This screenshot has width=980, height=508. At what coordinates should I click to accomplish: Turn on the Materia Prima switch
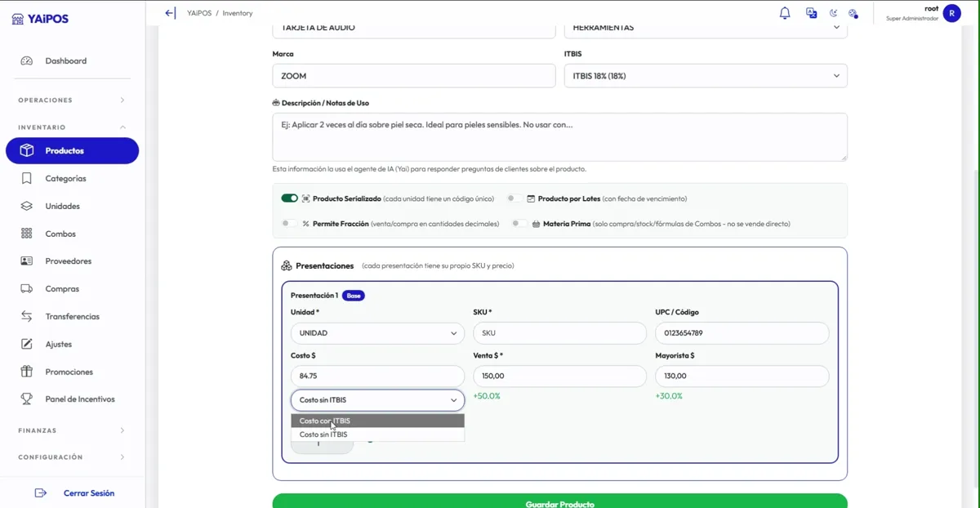point(519,223)
